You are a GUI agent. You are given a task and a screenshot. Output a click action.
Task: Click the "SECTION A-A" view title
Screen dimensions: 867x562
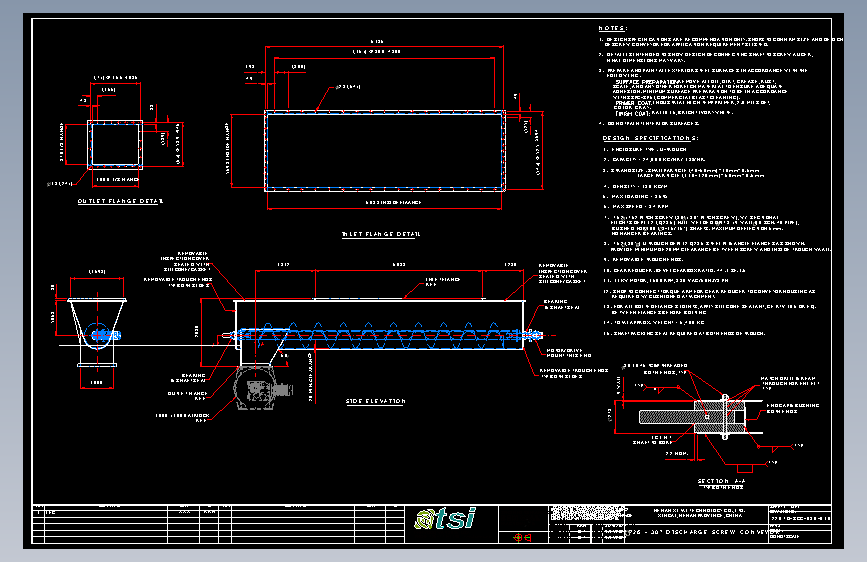point(722,481)
